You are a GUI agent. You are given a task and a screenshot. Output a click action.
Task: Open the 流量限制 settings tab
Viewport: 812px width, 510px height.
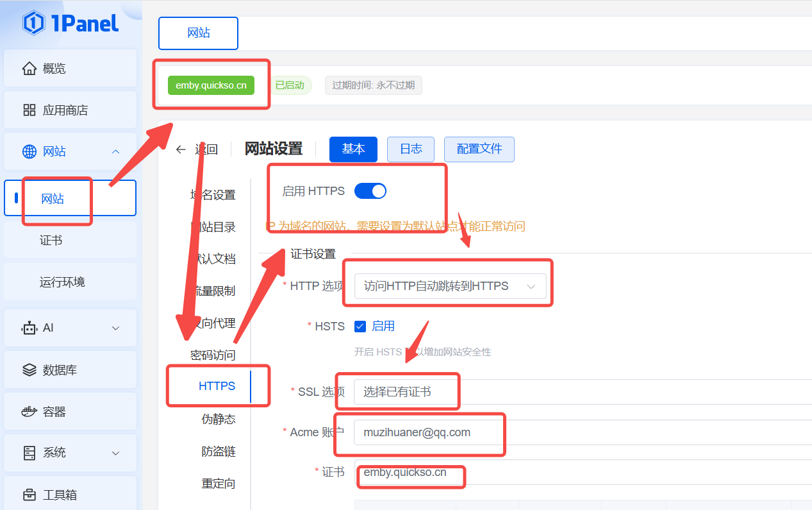click(213, 291)
